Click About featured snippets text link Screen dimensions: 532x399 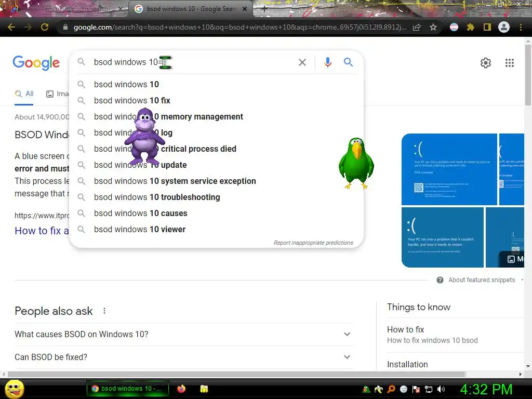click(x=482, y=280)
